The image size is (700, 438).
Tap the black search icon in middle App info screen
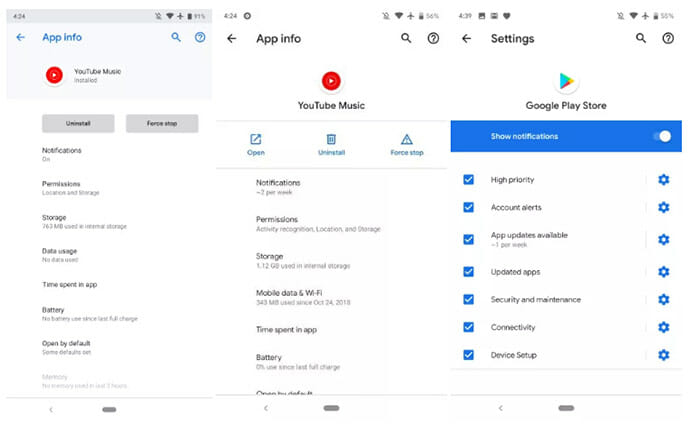coord(406,38)
